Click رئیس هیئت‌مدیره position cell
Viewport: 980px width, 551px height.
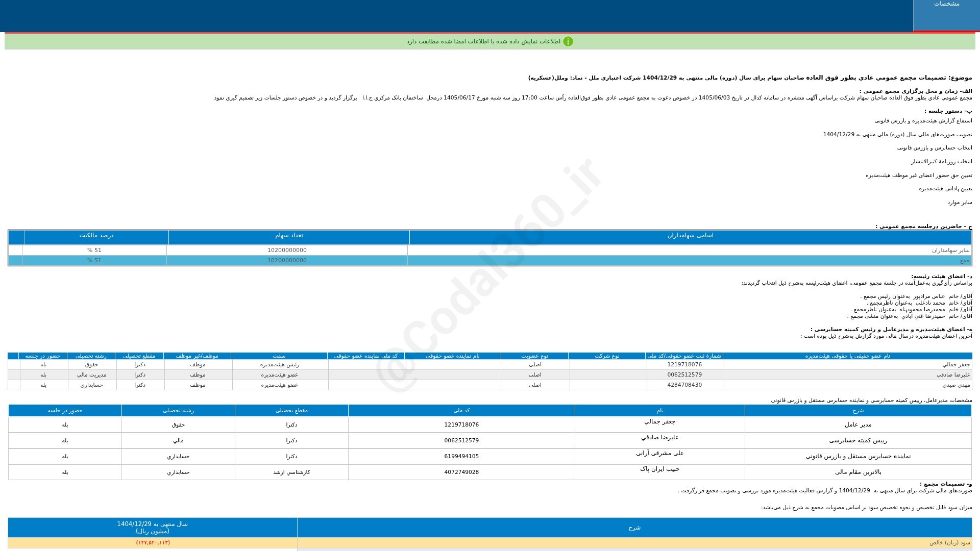click(x=280, y=365)
